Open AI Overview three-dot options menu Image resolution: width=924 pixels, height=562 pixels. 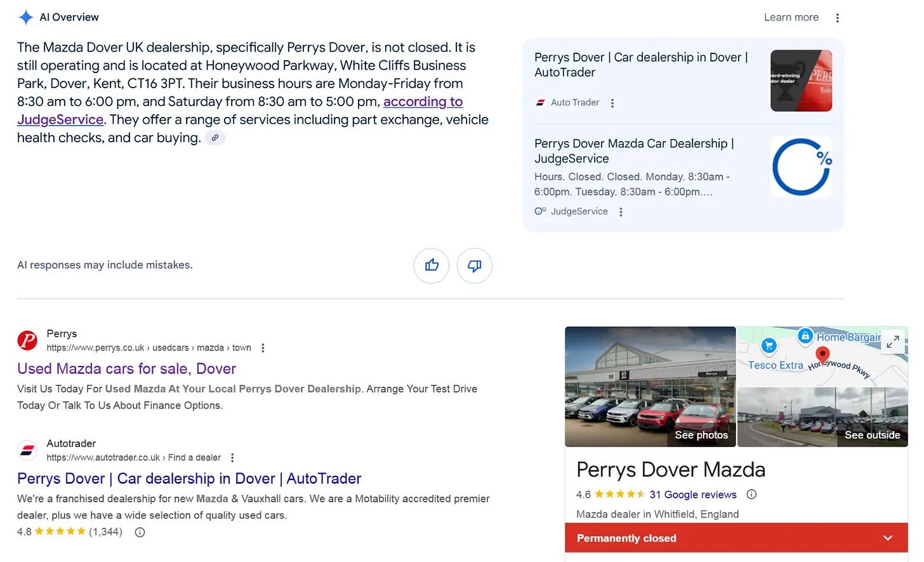point(837,18)
